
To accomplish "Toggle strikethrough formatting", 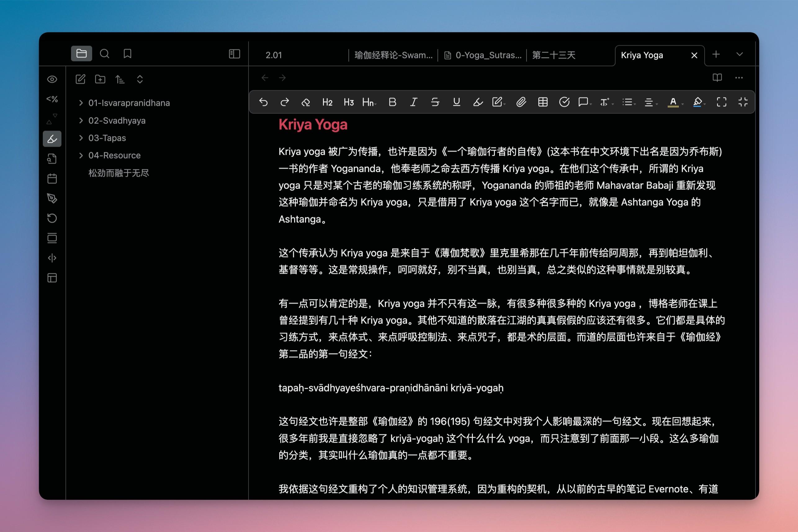I will (x=435, y=102).
